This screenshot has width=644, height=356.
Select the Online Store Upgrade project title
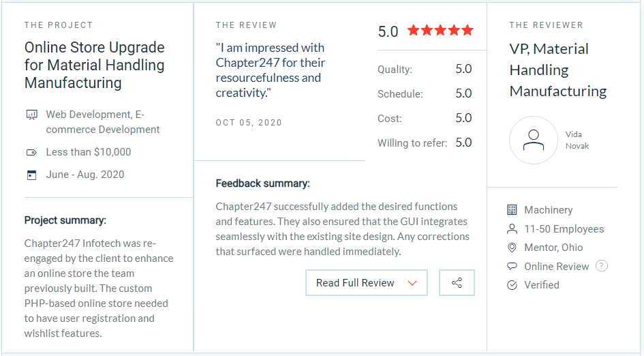pos(95,65)
